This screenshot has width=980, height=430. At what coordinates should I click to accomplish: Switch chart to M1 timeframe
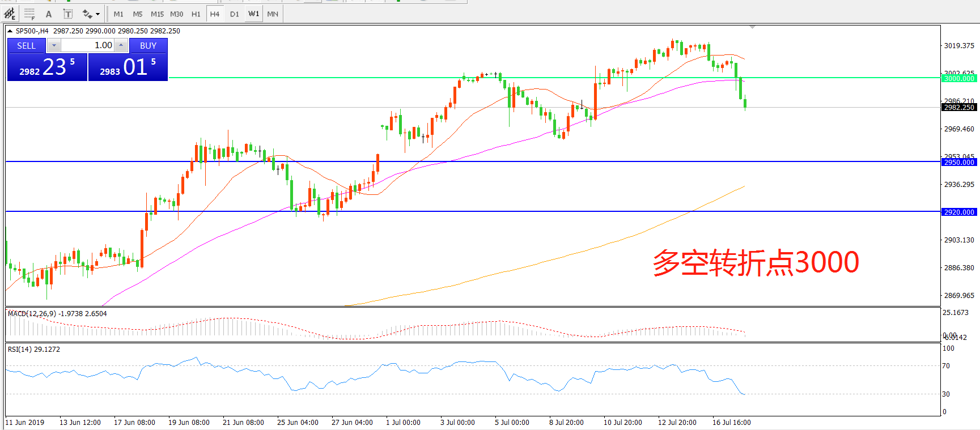pos(118,14)
